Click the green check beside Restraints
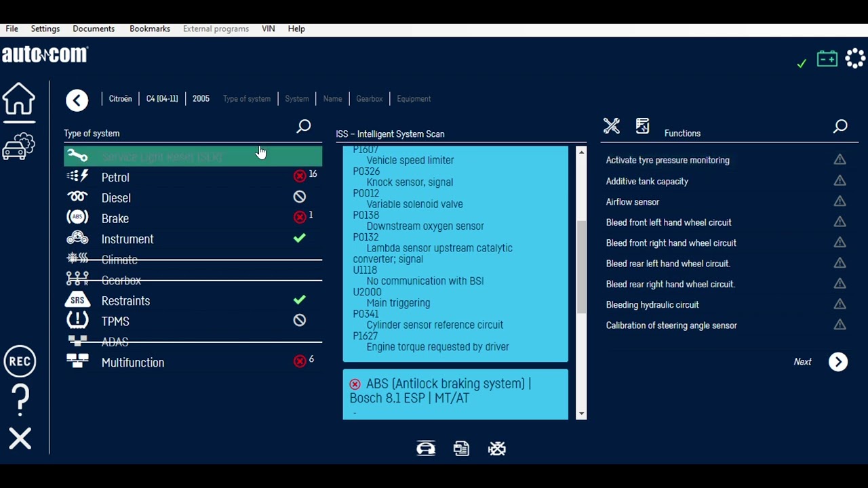868x488 pixels. tap(300, 300)
